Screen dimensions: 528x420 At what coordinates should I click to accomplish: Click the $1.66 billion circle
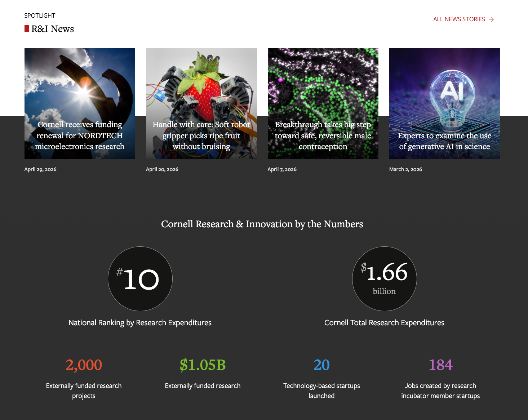tap(385, 279)
